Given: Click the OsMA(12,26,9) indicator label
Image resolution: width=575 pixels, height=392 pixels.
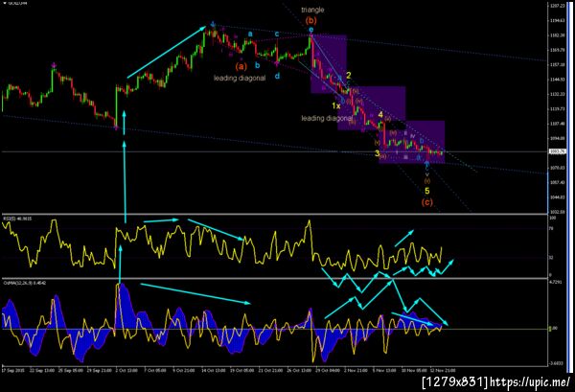Looking at the screenshot, I should tap(25, 283).
